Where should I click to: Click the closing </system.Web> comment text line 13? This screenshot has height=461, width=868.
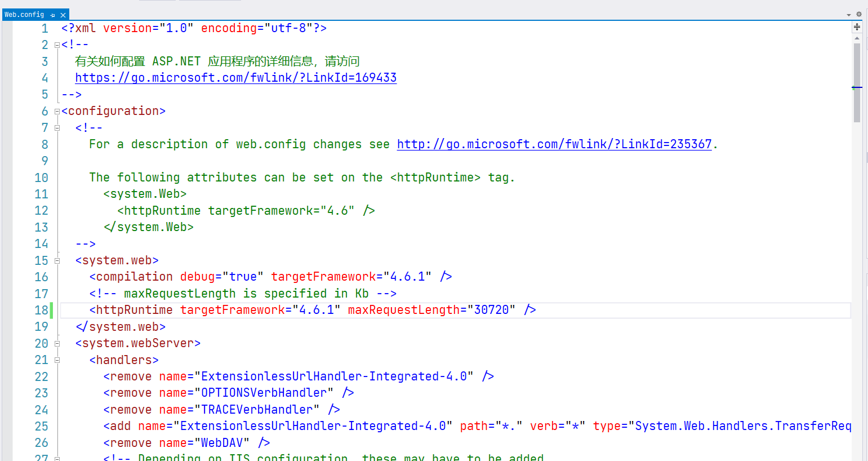click(x=149, y=227)
